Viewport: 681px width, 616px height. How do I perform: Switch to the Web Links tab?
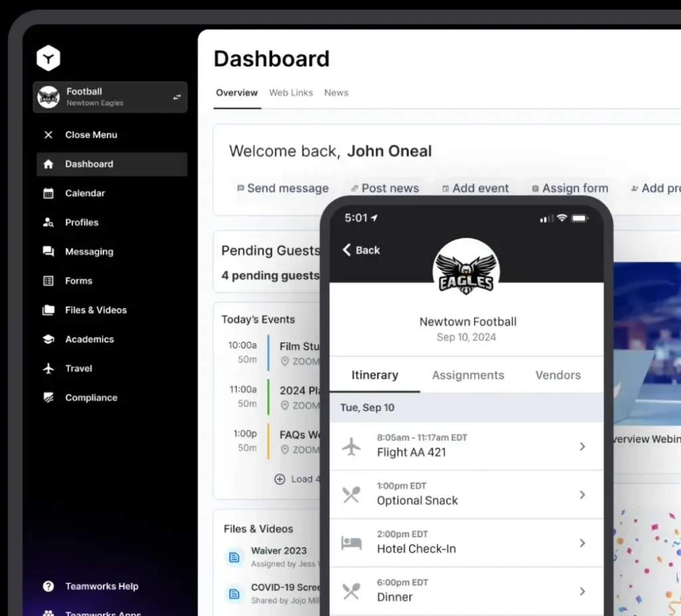291,92
